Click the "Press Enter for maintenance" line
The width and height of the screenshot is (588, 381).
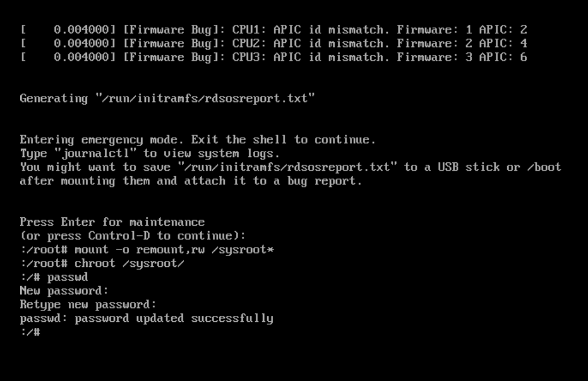[112, 222]
